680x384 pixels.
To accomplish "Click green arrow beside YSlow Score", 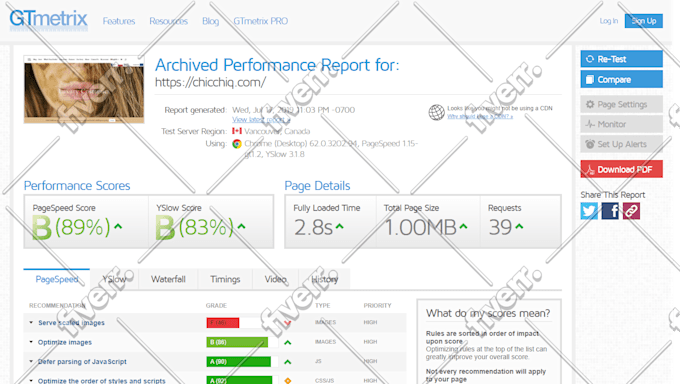I will [241, 226].
